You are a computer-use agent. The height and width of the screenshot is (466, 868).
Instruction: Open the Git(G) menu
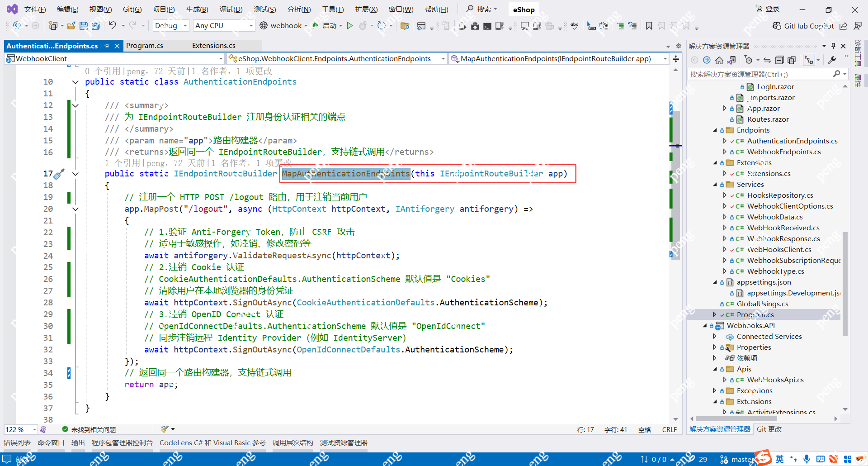pos(132,9)
